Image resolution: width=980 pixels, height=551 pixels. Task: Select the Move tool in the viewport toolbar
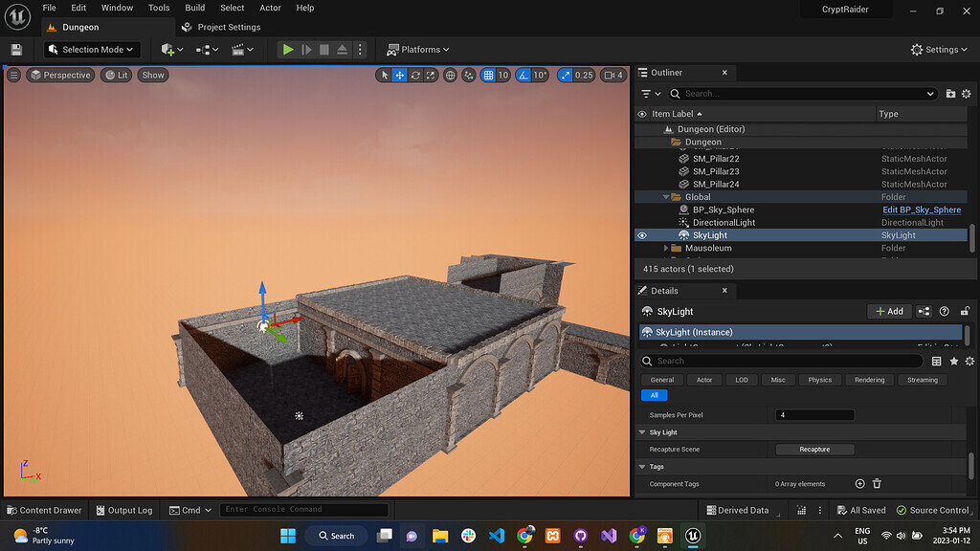[x=399, y=75]
